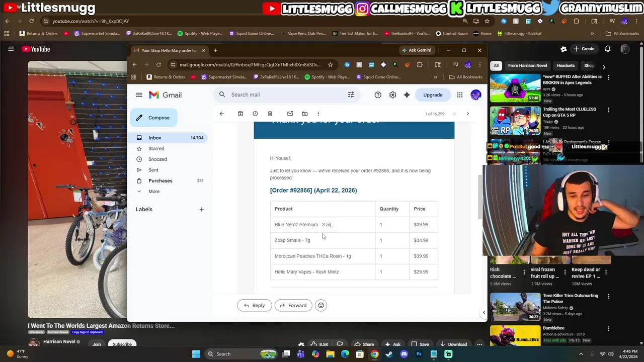
Task: Click Hello Mary Vapes - Kush Mintz text
Action: coord(307,272)
